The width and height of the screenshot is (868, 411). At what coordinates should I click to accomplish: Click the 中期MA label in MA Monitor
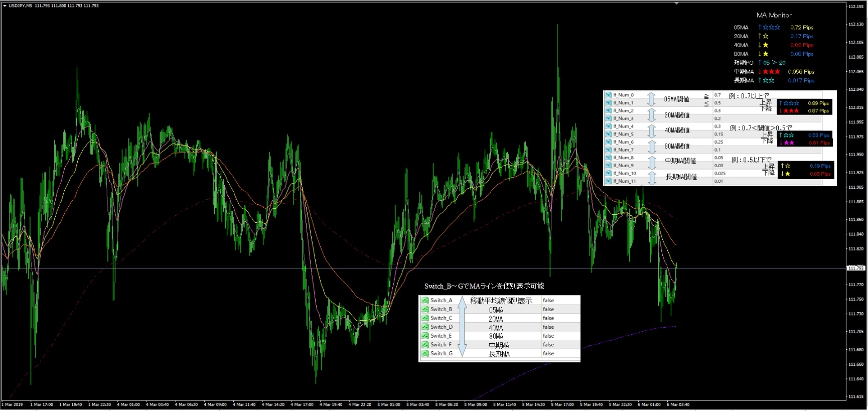tap(744, 72)
